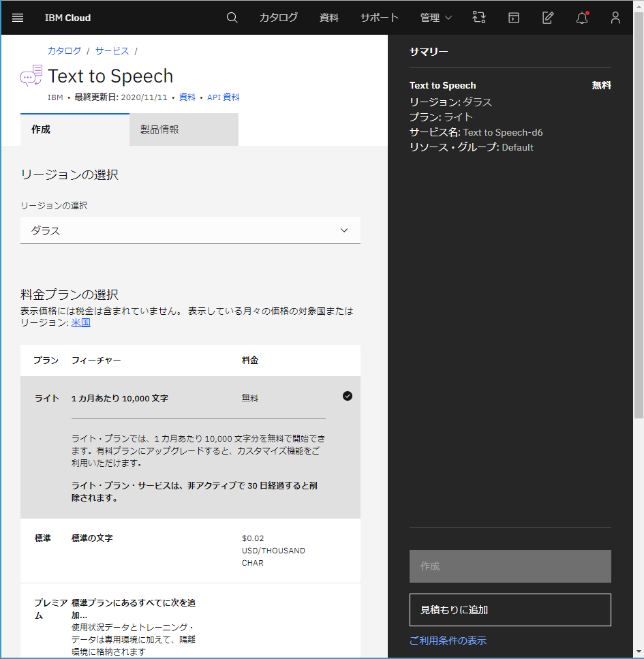Screen dimensions: 644x659
Task: Click the 最終更新日 2020/11/11 text
Action: coord(121,97)
